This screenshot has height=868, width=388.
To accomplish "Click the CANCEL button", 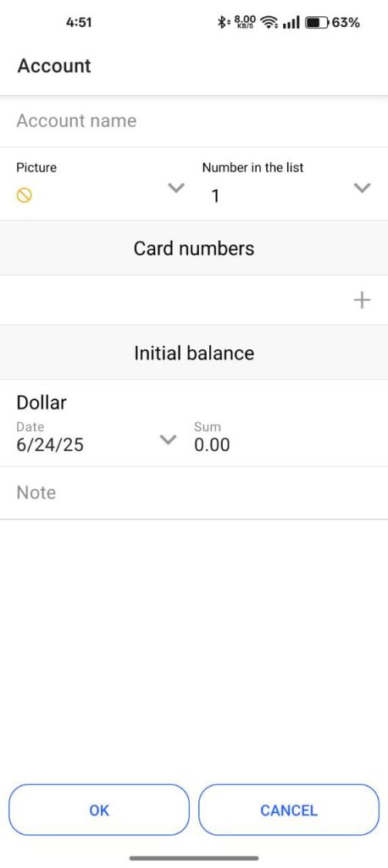I will [289, 810].
